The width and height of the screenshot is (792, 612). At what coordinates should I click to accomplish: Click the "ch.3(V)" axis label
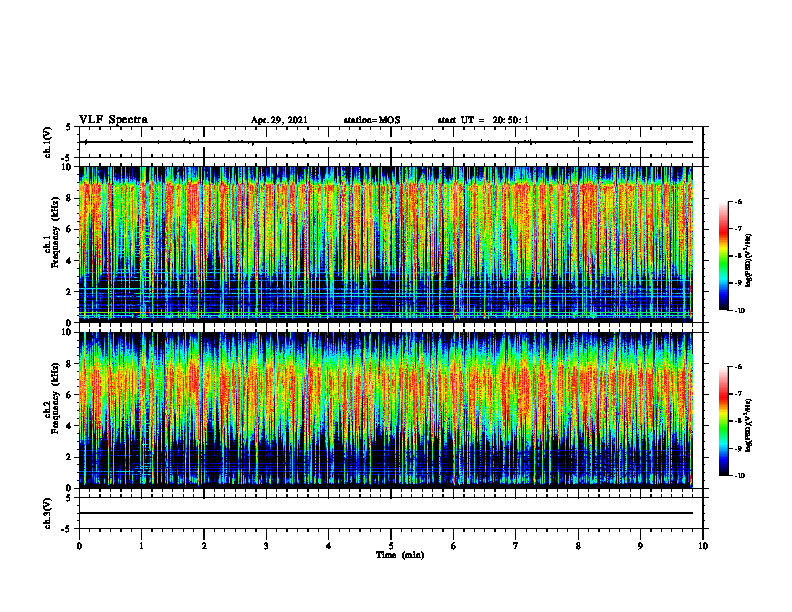[x=48, y=513]
